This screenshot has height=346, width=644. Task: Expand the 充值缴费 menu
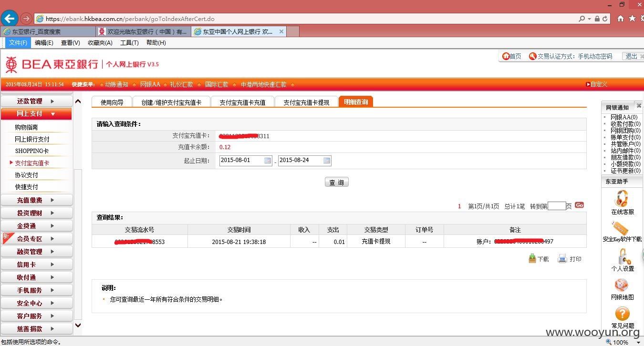pos(36,200)
